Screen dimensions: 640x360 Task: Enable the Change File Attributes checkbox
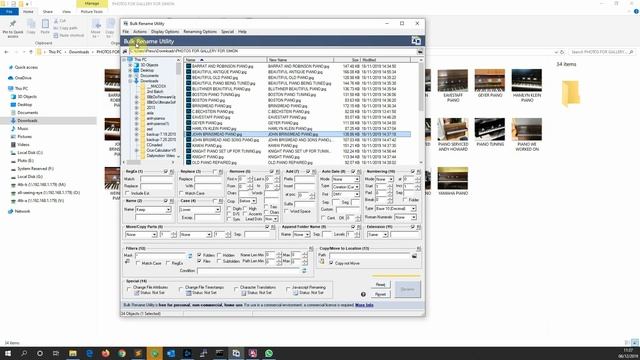[x=129, y=288]
